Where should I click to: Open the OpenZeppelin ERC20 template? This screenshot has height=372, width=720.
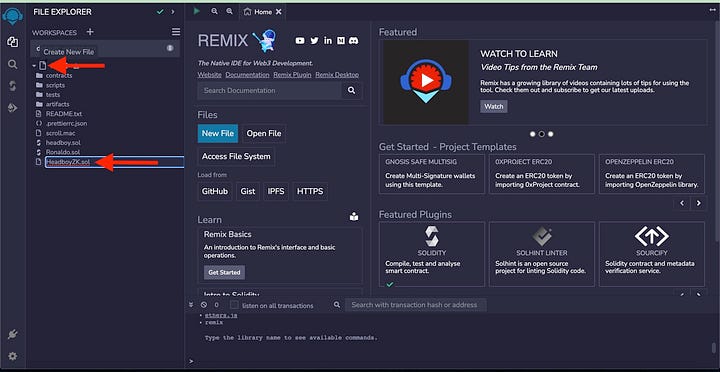652,174
